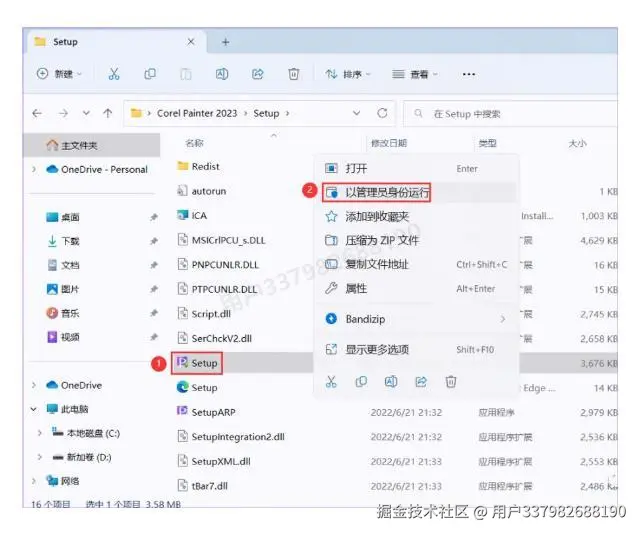Open 桌面 in quick access
Screen dimensions: 641x535
[70, 217]
